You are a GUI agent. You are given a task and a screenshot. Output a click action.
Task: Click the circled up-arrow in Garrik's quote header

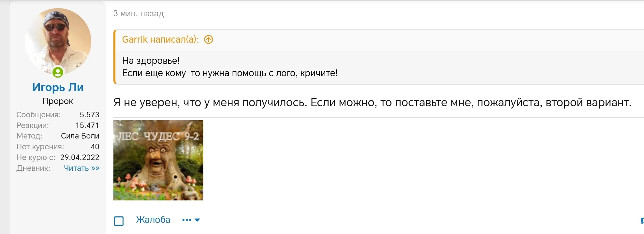pos(208,39)
